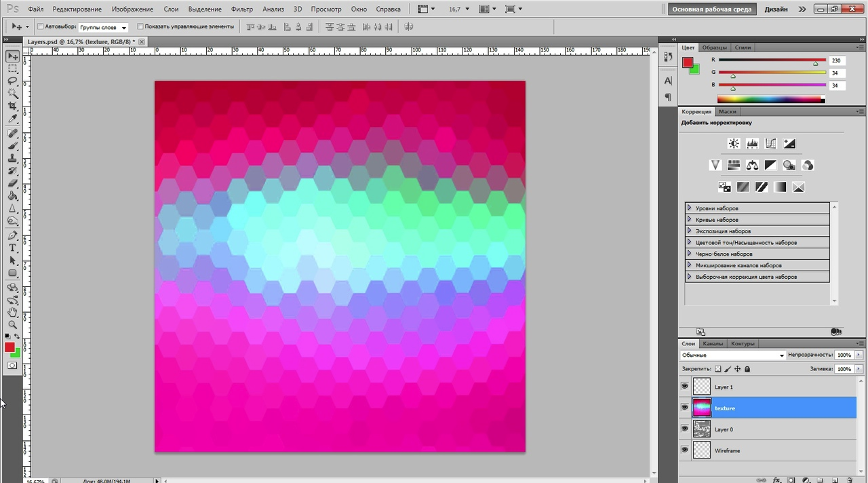Switch to the Дизайн workspace
868x483 pixels.
tap(776, 9)
